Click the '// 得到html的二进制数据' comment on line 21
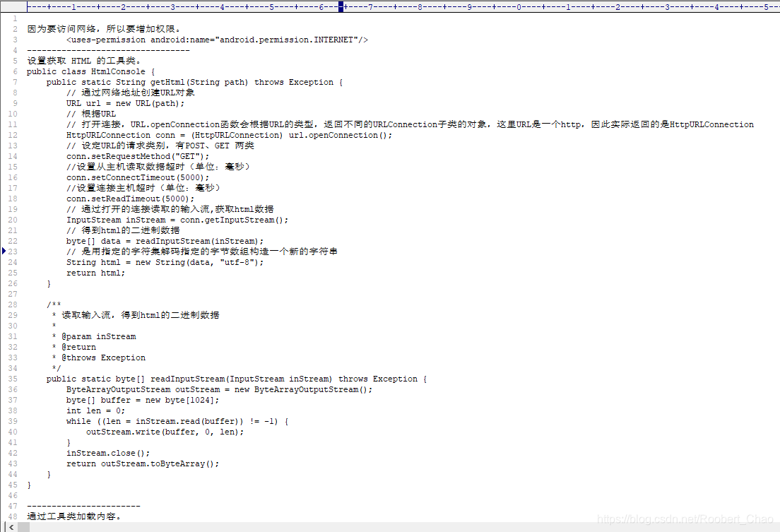Screen dimensions: 780x532 (x=123, y=230)
